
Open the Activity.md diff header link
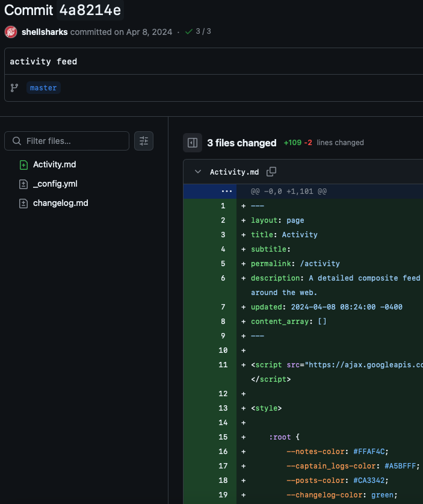click(234, 172)
